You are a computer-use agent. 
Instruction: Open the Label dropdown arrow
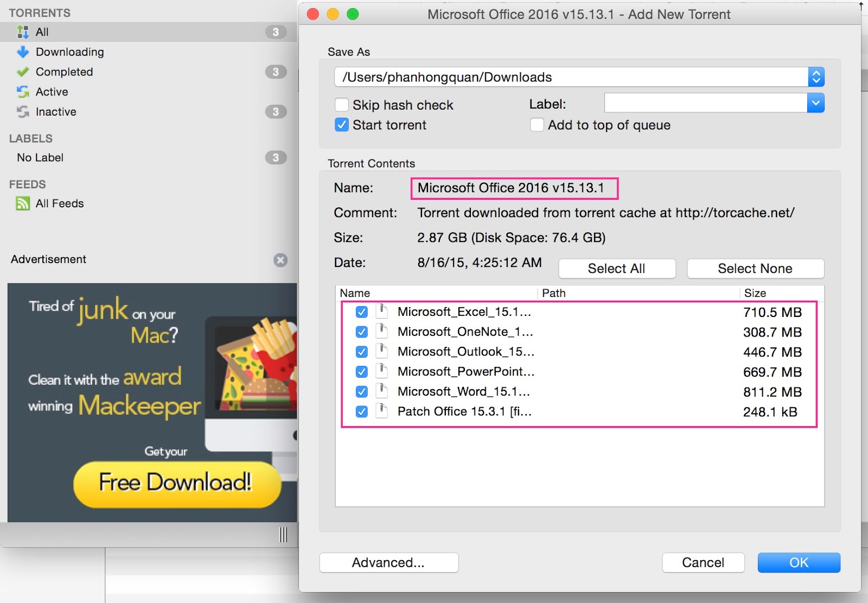[816, 103]
